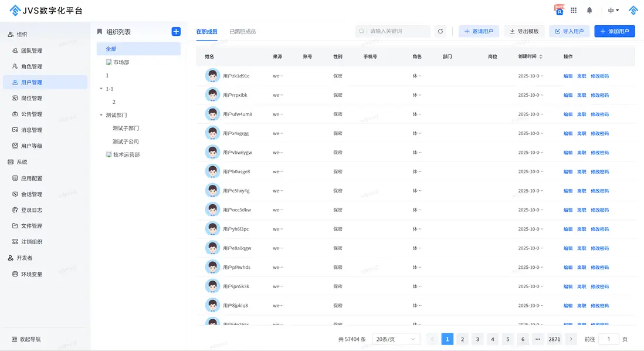The width and height of the screenshot is (644, 351).
Task: Click the 注销组织 sidebar icon
Action: click(x=15, y=242)
